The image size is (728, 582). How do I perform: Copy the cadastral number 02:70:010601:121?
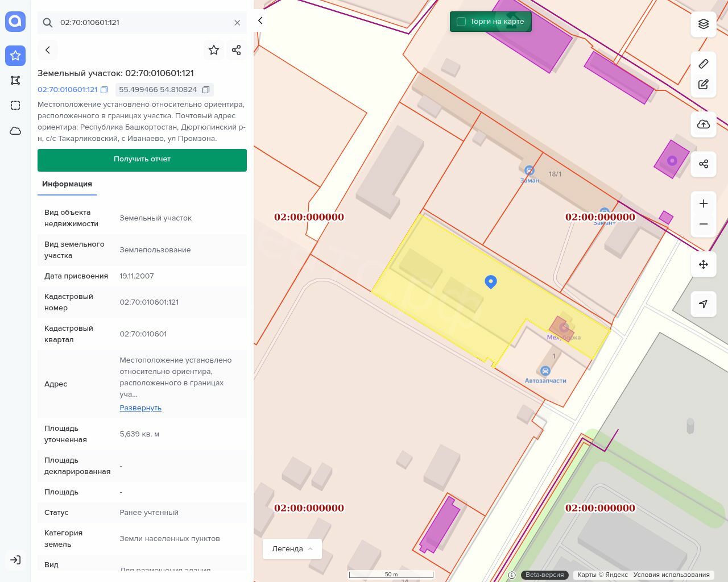click(104, 90)
